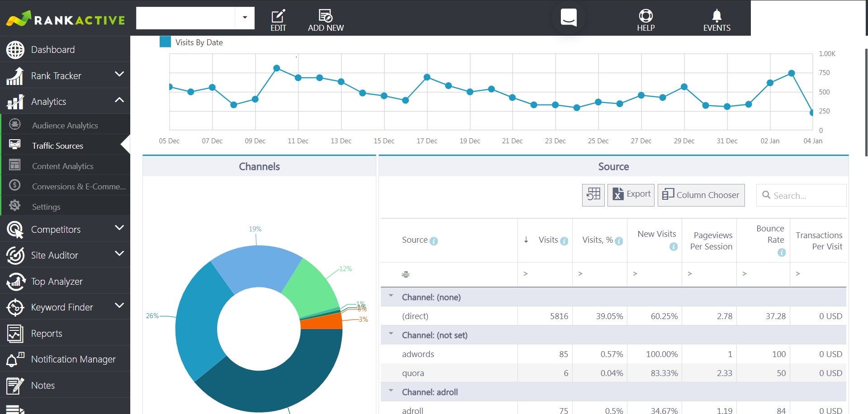Viewport: 868px width, 414px height.
Task: Click the info icon next to Visits column
Action: [564, 241]
